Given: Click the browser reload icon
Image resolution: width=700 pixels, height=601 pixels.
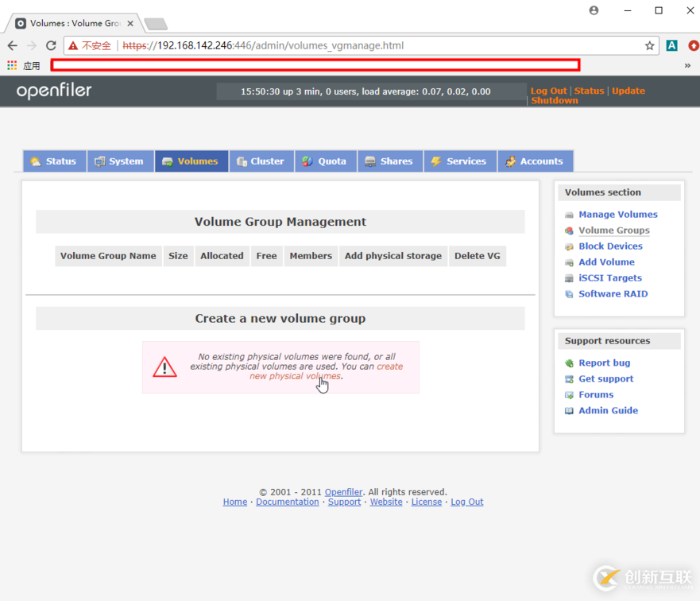Looking at the screenshot, I should [51, 46].
